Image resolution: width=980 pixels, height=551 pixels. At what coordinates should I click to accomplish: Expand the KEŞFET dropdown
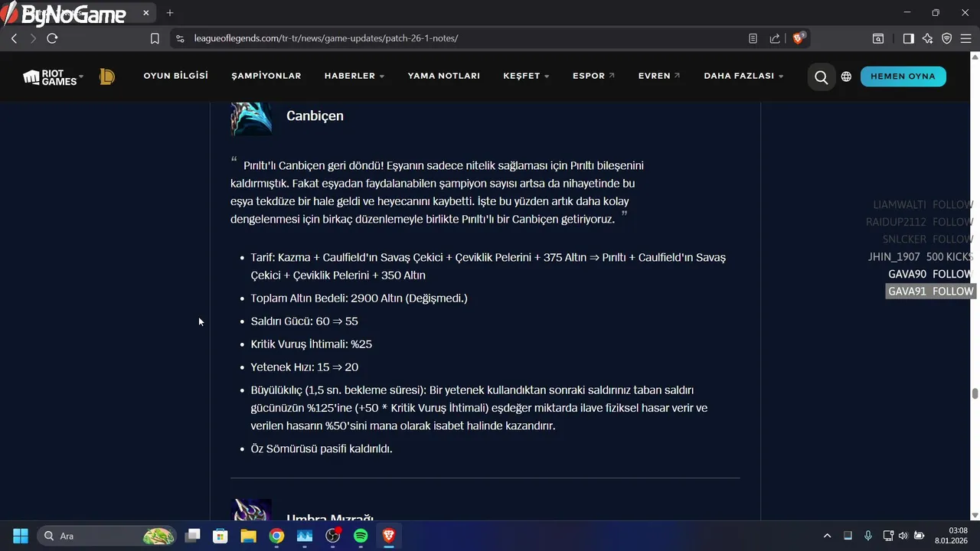pyautogui.click(x=526, y=76)
